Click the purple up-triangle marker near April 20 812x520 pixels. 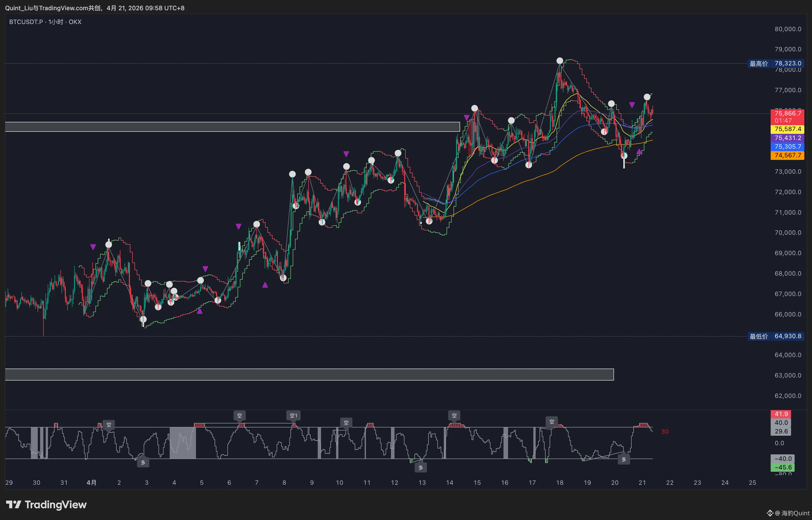[x=639, y=152]
